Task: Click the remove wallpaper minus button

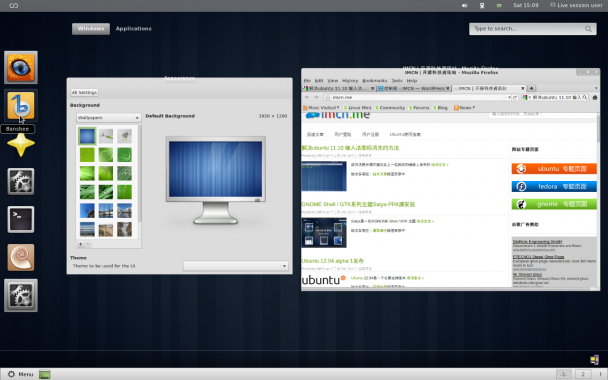Action: tap(88, 244)
